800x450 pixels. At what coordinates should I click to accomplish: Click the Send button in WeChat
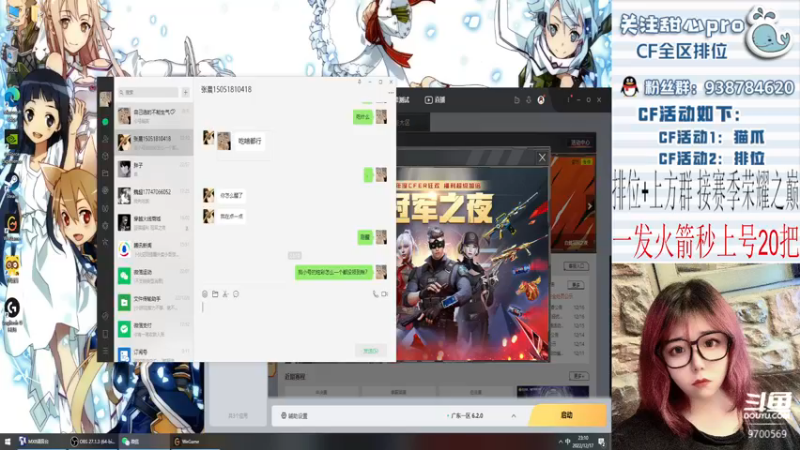click(x=370, y=351)
